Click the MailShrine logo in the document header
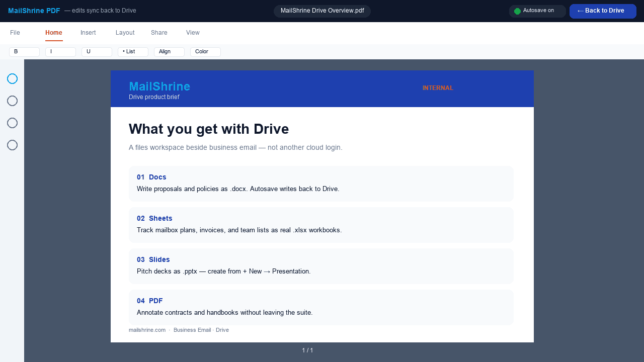This screenshot has height=362, width=644. (x=159, y=86)
